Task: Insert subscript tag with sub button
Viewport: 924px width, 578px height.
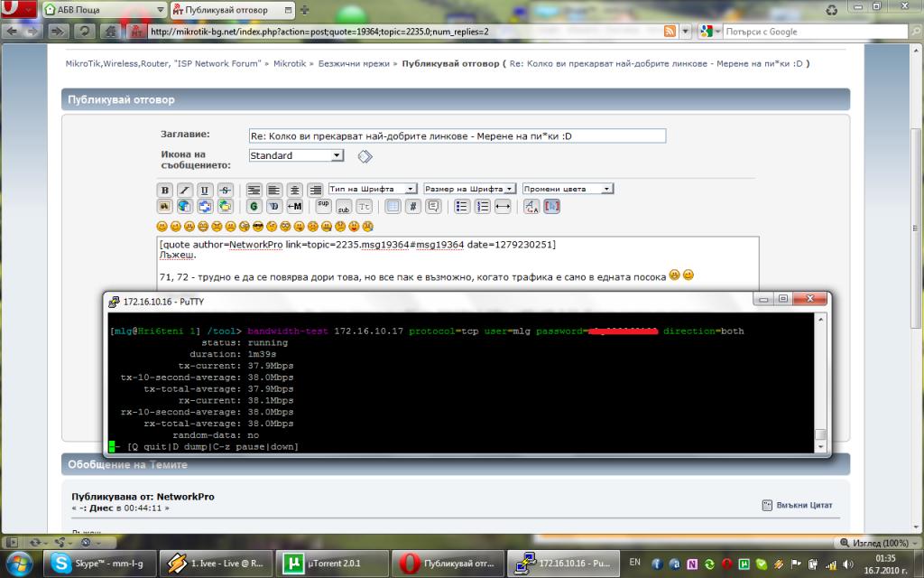Action: point(343,206)
